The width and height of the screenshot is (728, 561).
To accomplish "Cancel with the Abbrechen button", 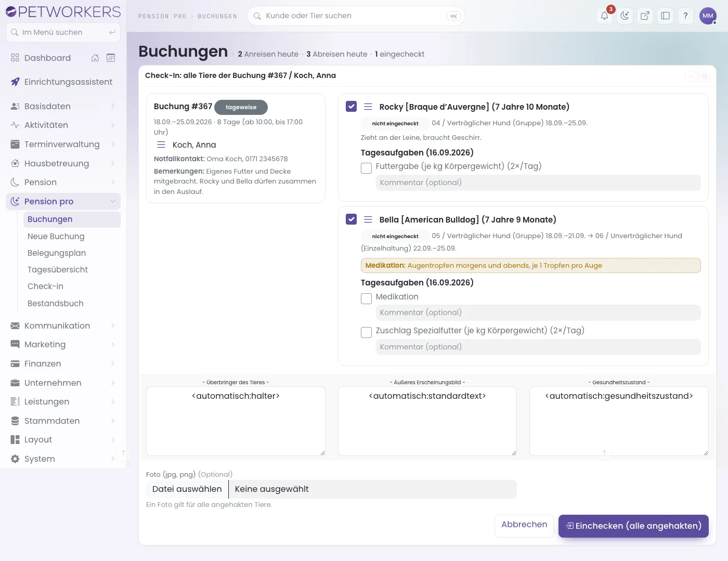I will 524,525.
